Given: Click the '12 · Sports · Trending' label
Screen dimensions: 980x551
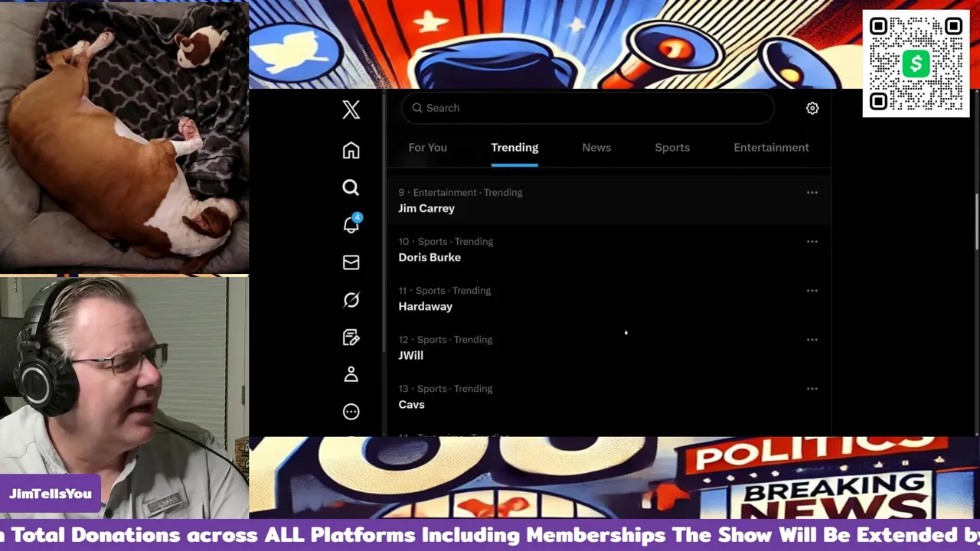Looking at the screenshot, I should point(446,339).
